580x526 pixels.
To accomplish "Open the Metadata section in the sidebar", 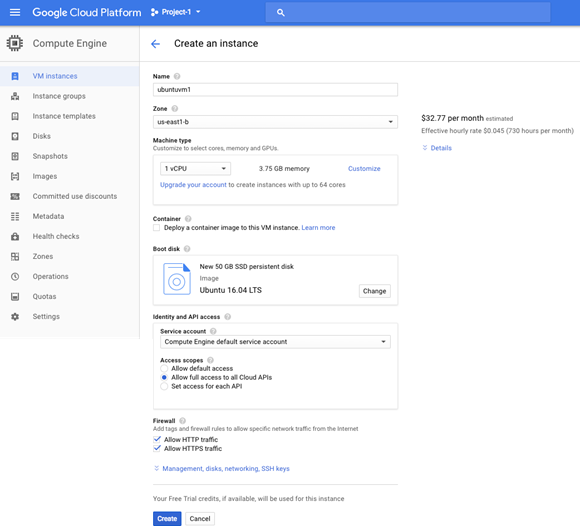I will (70, 216).
